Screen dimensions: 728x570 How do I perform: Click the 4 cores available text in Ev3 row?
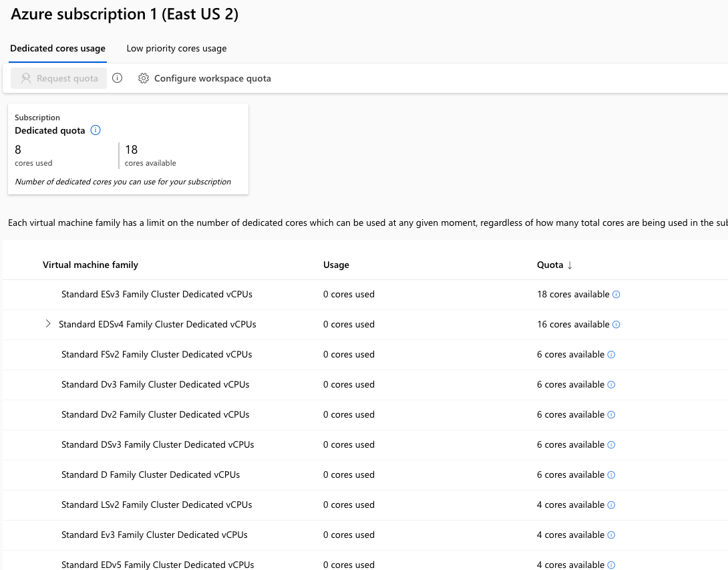click(570, 535)
